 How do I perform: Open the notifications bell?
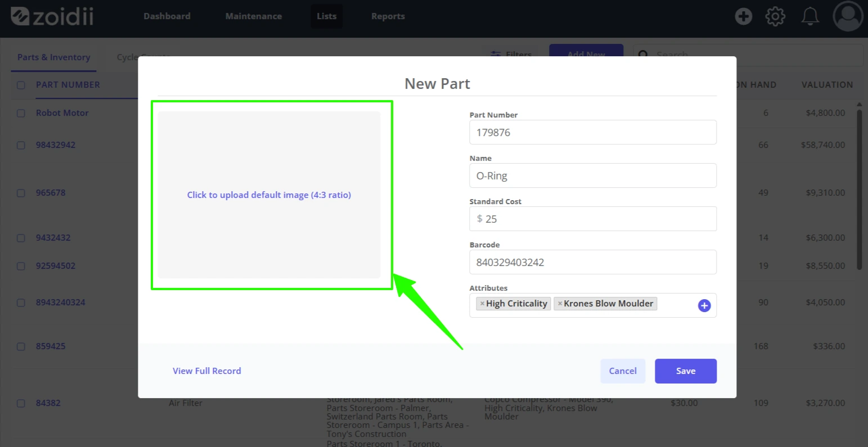810,16
